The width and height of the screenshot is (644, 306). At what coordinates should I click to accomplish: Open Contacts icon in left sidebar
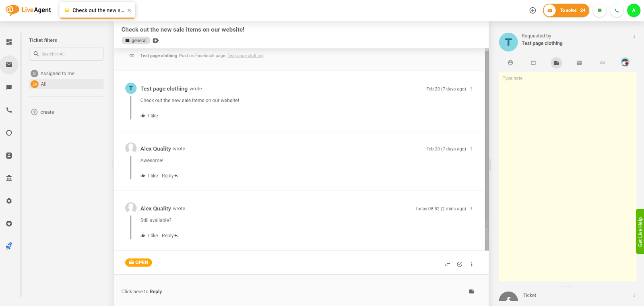coord(9,156)
